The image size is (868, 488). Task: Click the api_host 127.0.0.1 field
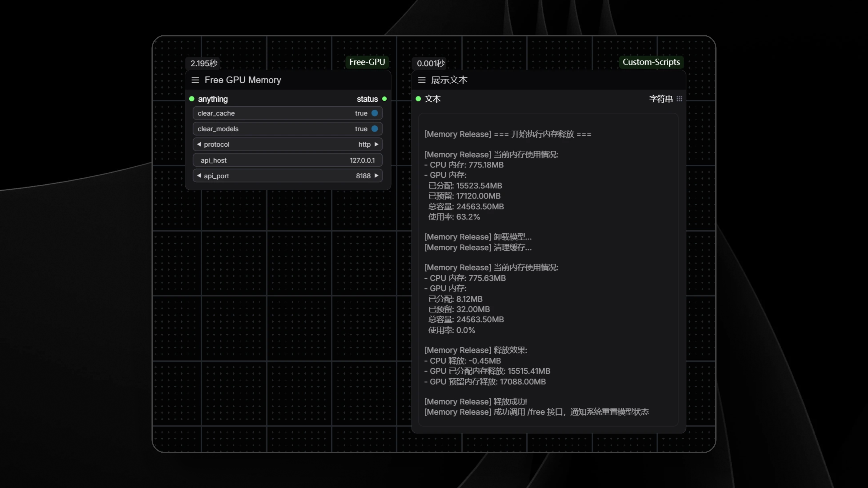pyautogui.click(x=287, y=160)
